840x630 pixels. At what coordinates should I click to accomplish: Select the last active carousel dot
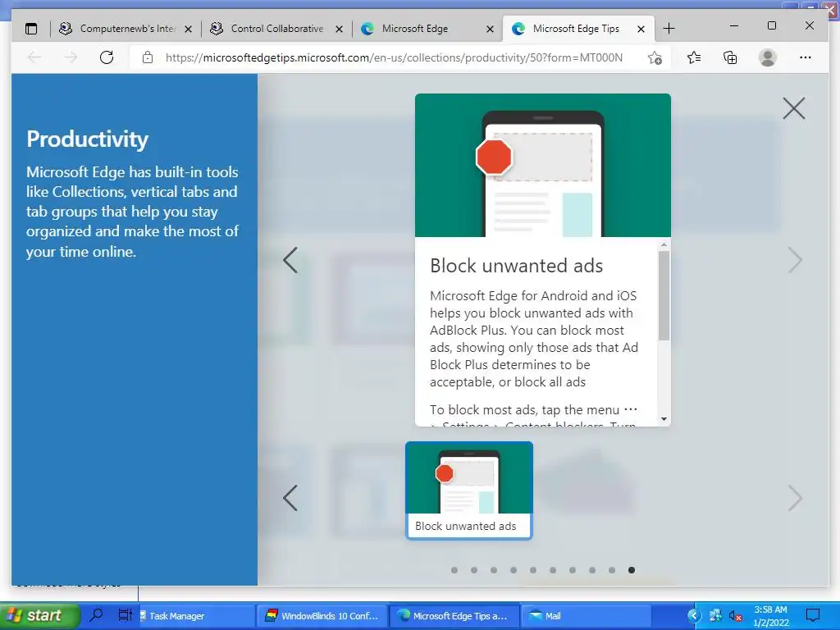[x=632, y=570]
